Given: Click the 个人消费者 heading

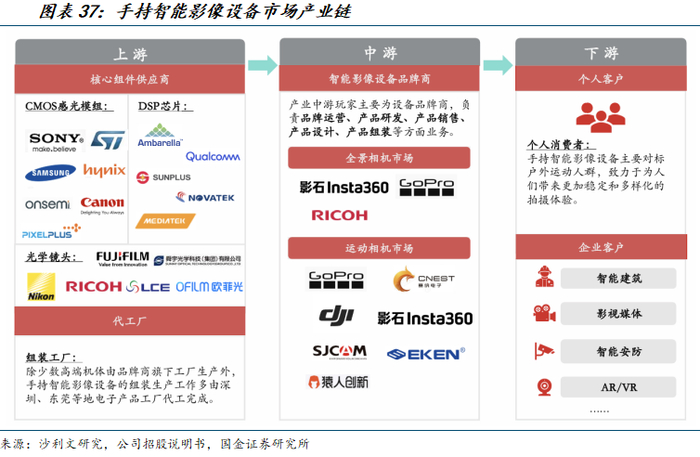Looking at the screenshot, I should click(x=561, y=145).
